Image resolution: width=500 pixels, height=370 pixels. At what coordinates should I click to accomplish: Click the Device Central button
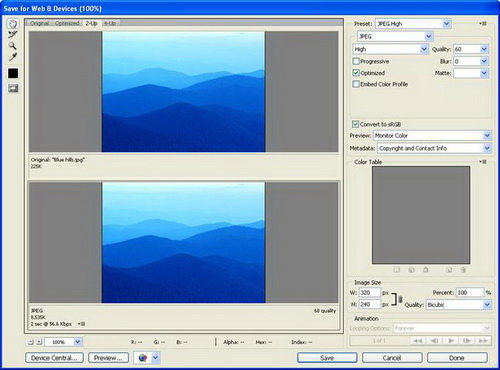click(x=54, y=358)
